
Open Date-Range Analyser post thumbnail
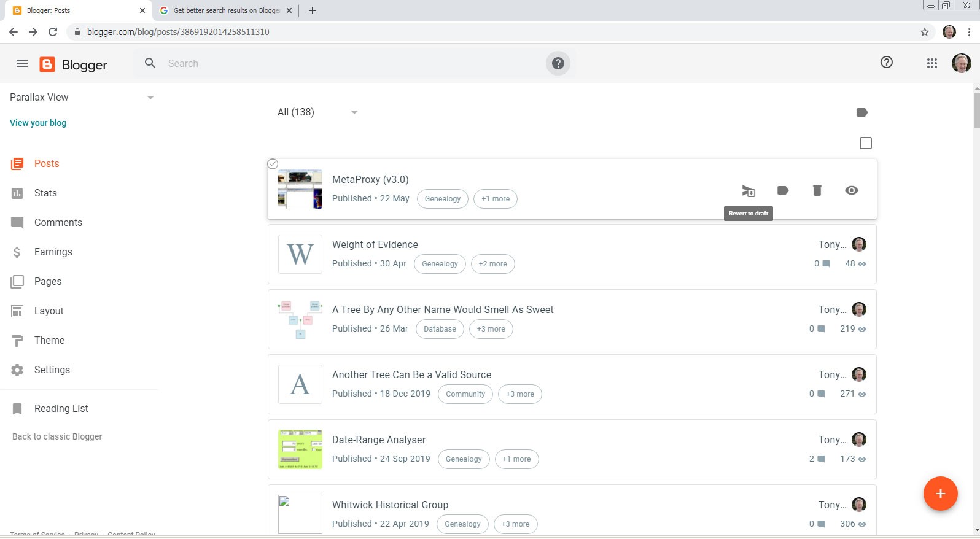coord(300,449)
